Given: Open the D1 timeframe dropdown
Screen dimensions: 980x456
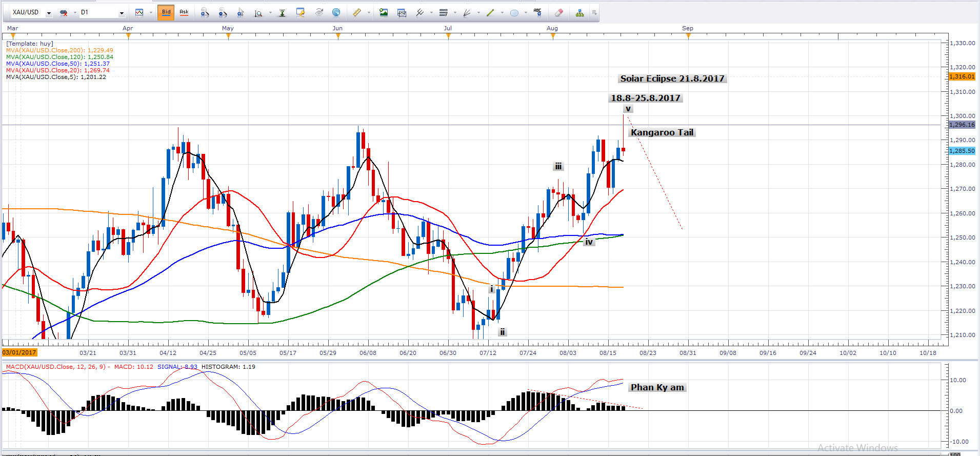Looking at the screenshot, I should pyautogui.click(x=122, y=13).
